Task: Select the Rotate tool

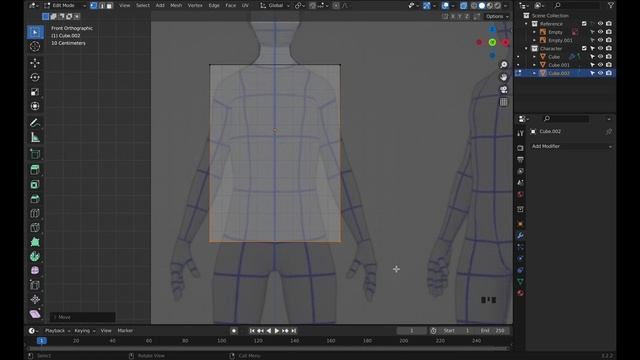Action: click(x=35, y=77)
